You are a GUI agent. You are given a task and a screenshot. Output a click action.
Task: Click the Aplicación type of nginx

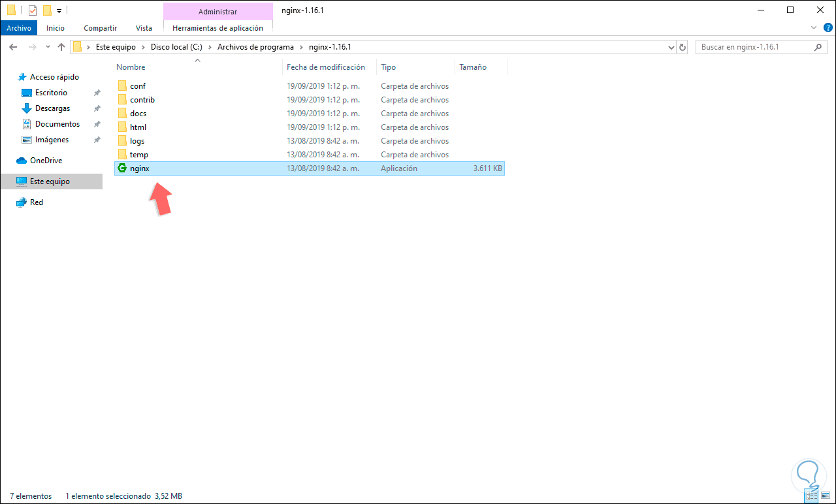399,168
